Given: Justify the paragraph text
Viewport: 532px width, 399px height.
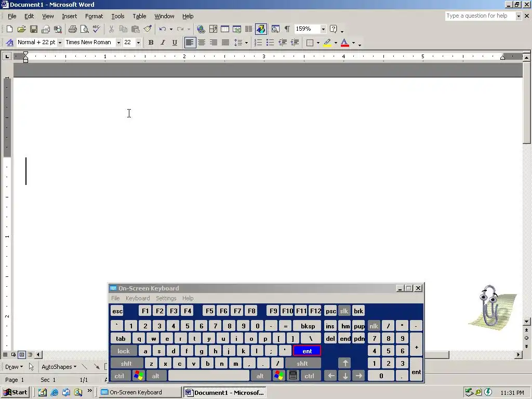Looking at the screenshot, I should [x=225, y=43].
